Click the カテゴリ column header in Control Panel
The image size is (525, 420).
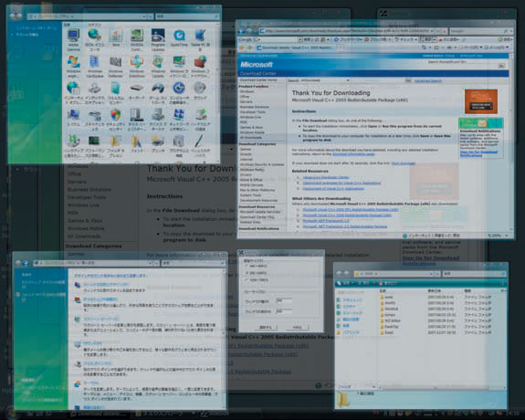click(x=95, y=25)
